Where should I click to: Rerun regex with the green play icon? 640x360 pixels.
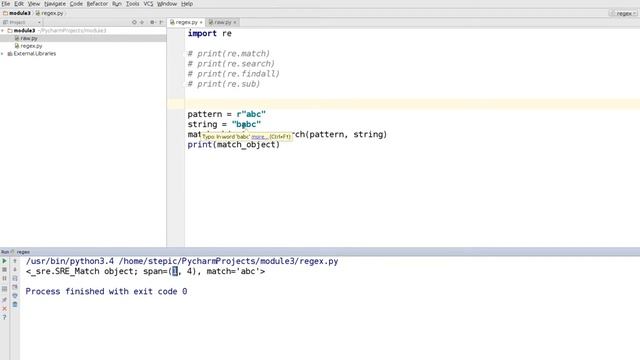tap(4, 261)
